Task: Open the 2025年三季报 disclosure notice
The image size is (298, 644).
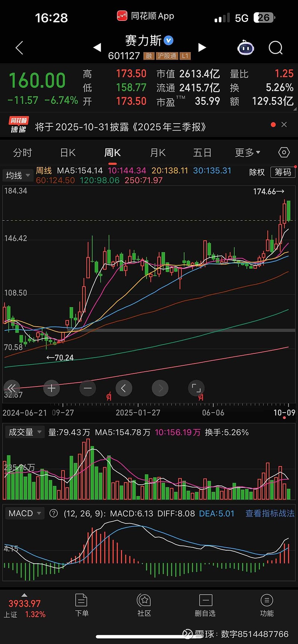Action: (x=121, y=127)
